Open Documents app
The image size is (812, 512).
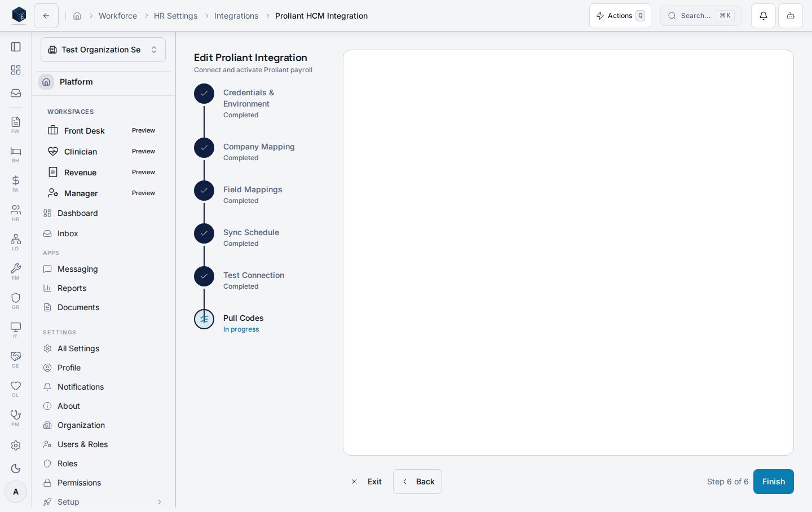(x=103, y=307)
